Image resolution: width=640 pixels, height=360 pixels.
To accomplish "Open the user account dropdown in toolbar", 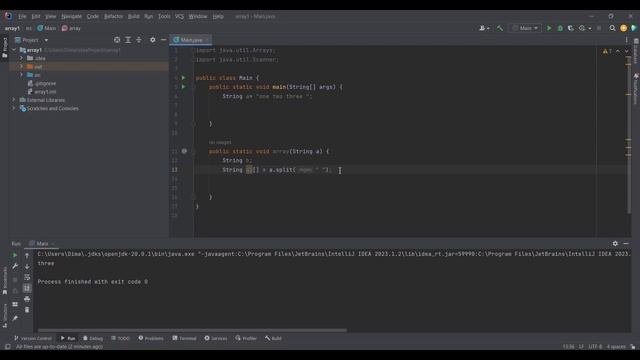I will click(484, 28).
